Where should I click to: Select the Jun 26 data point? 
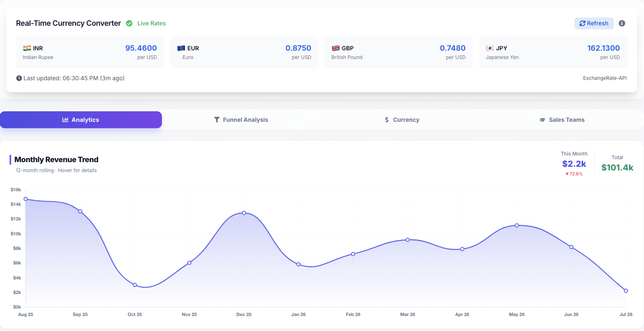[571, 247]
